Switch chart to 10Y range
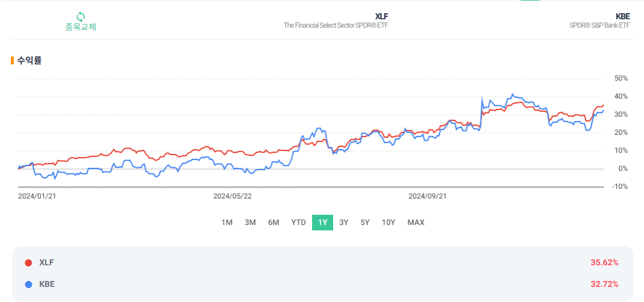Screen dimensions: 644x302 [388, 223]
